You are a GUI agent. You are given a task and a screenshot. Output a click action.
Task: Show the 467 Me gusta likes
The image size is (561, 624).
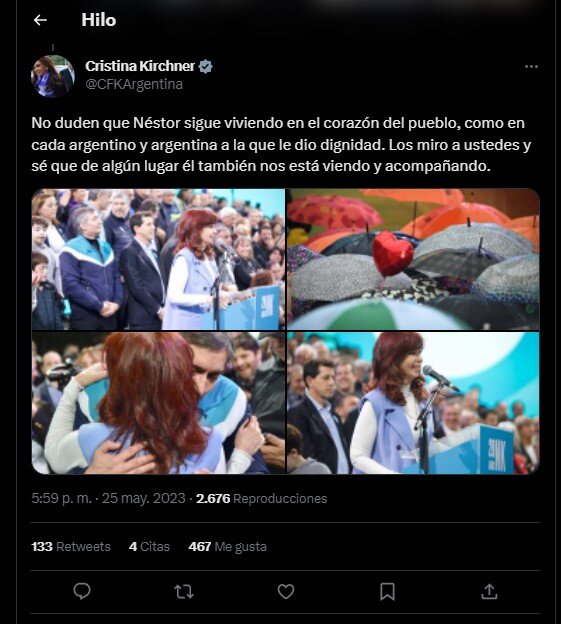(228, 546)
